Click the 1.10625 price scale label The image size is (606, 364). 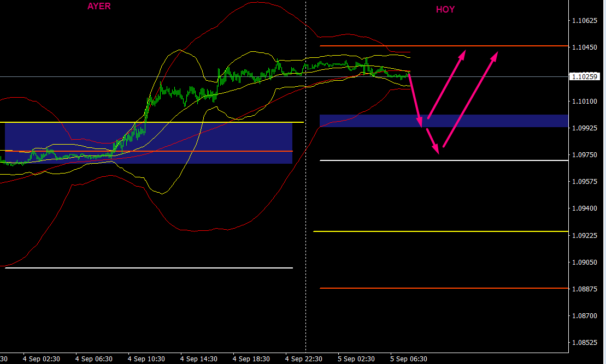[x=585, y=21]
